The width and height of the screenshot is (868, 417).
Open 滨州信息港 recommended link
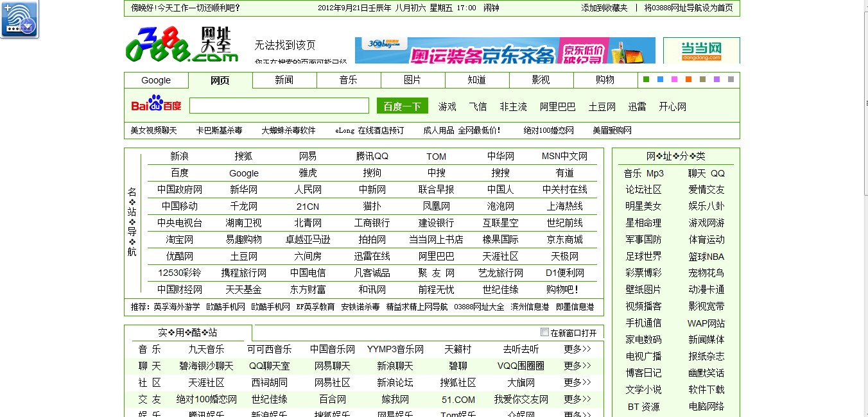click(530, 307)
